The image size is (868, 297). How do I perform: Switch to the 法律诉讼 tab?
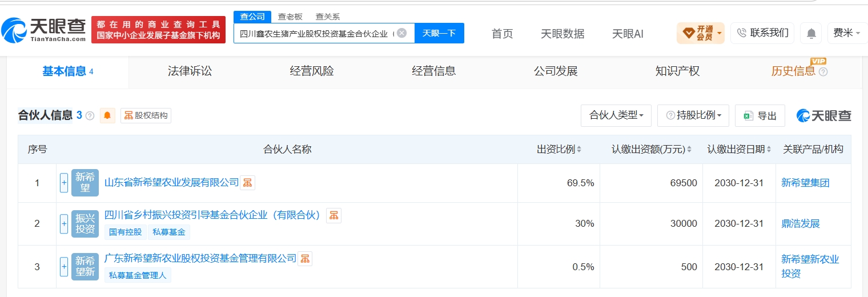[x=190, y=71]
